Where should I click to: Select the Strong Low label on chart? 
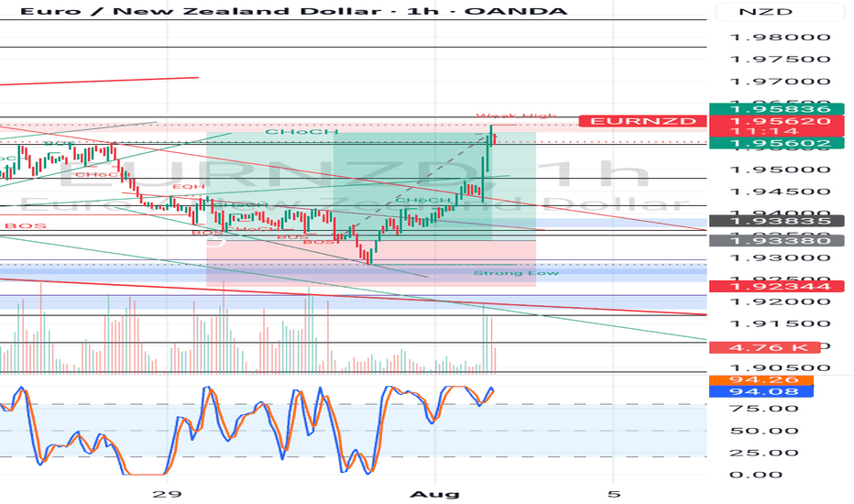point(516,273)
